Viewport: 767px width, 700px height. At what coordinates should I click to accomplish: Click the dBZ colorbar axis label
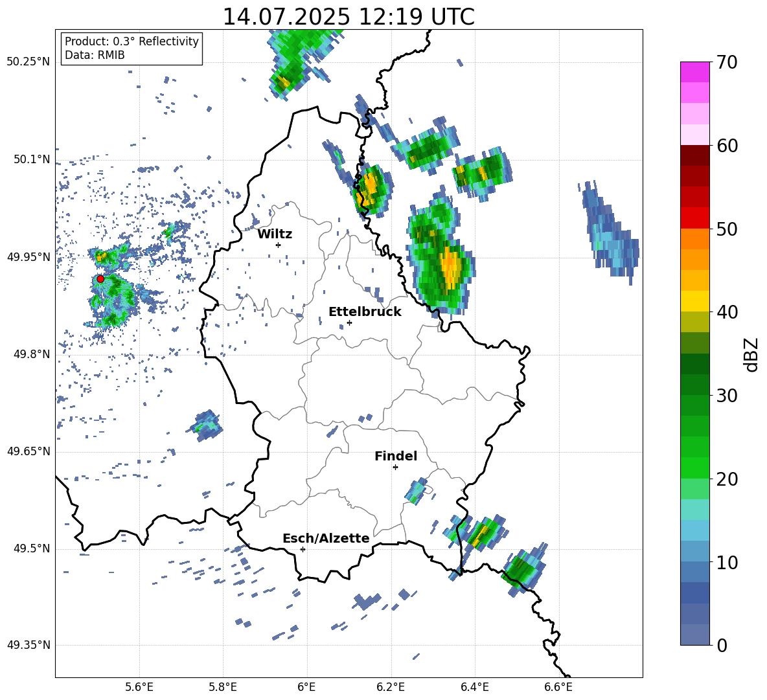[752, 354]
